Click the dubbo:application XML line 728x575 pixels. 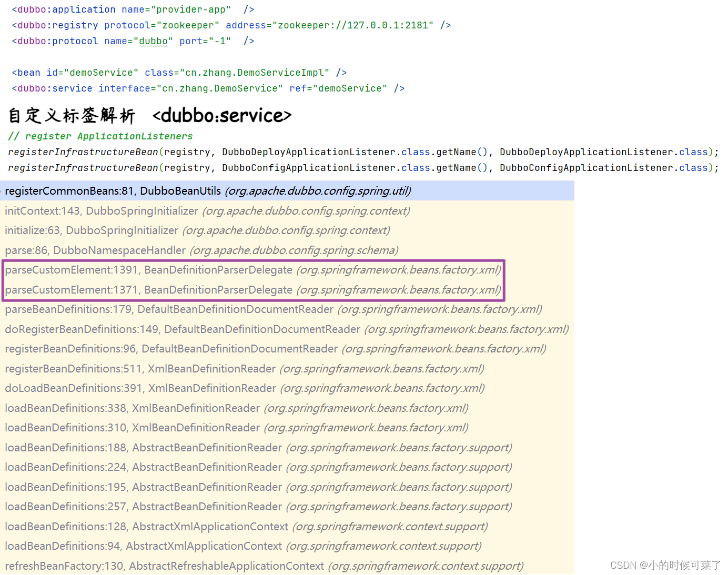[133, 9]
